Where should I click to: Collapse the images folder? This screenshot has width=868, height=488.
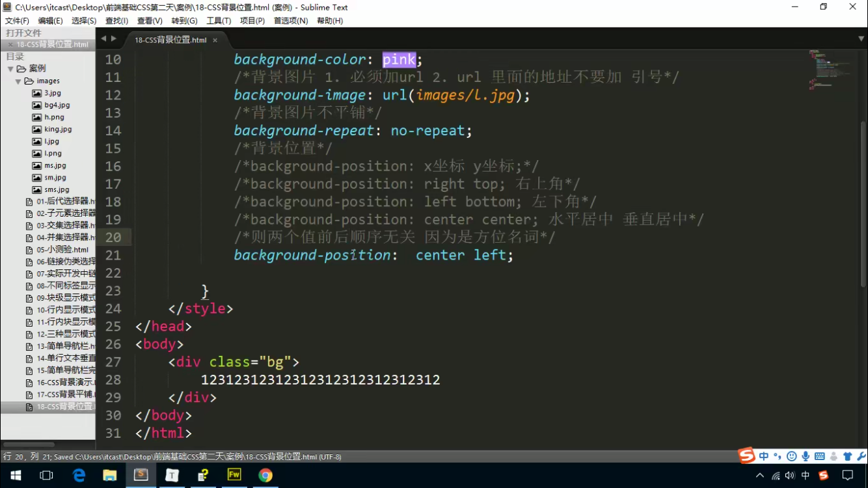click(18, 81)
